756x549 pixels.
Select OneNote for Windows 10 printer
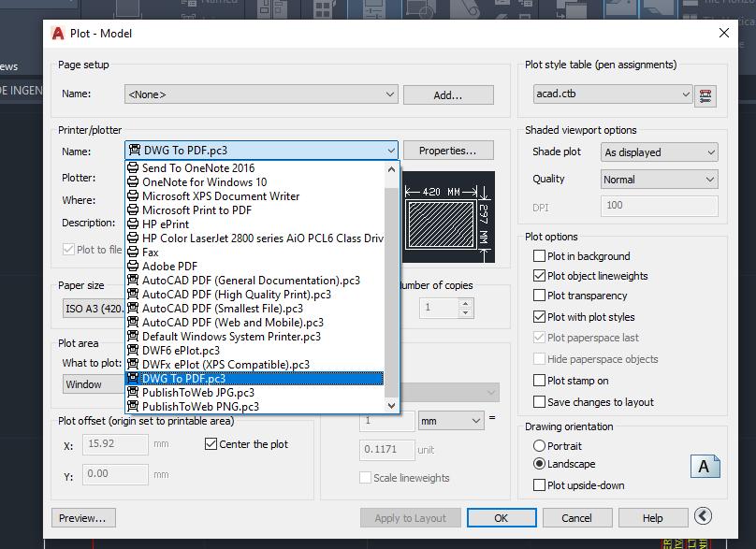254,181
